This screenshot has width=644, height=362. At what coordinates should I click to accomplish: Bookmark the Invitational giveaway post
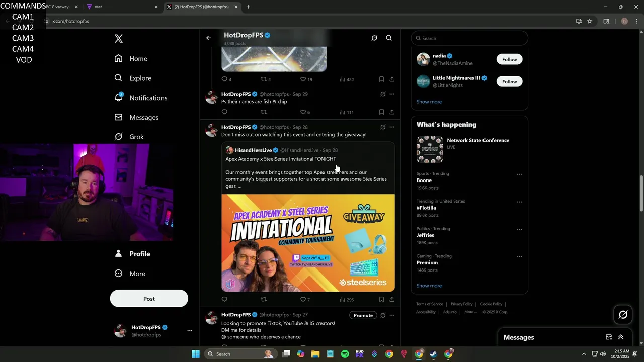pyautogui.click(x=381, y=299)
